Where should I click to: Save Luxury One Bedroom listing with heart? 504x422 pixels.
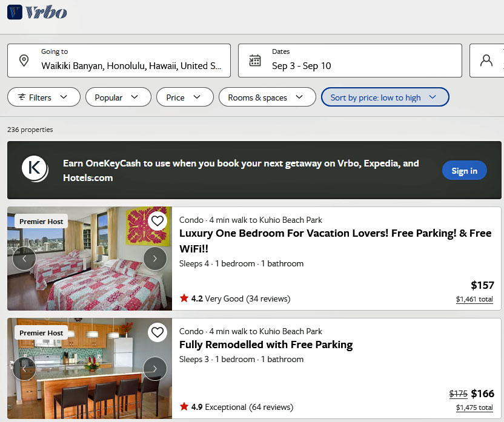point(157,221)
